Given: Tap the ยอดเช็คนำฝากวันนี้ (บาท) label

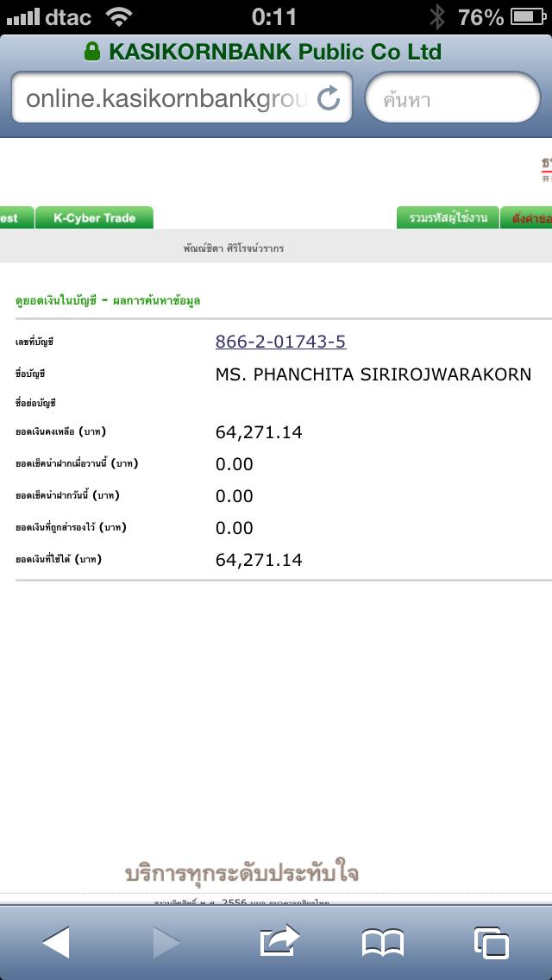Looking at the screenshot, I should tap(67, 496).
